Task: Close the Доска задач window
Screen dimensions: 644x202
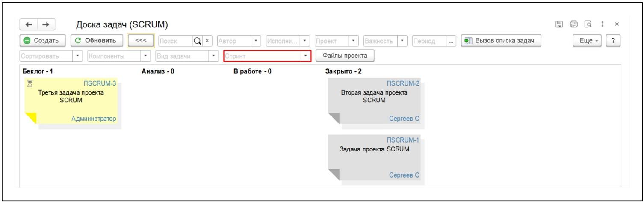Action: [x=617, y=24]
